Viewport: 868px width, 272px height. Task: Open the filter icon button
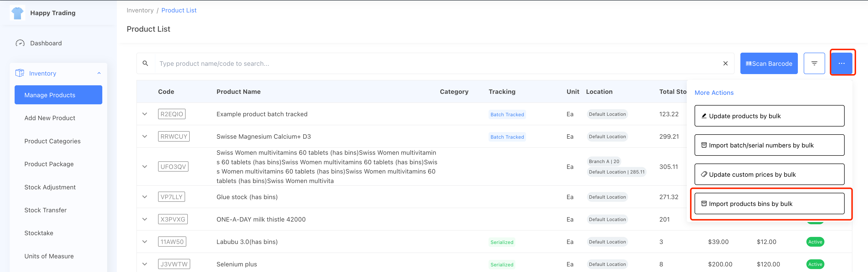[x=814, y=63]
